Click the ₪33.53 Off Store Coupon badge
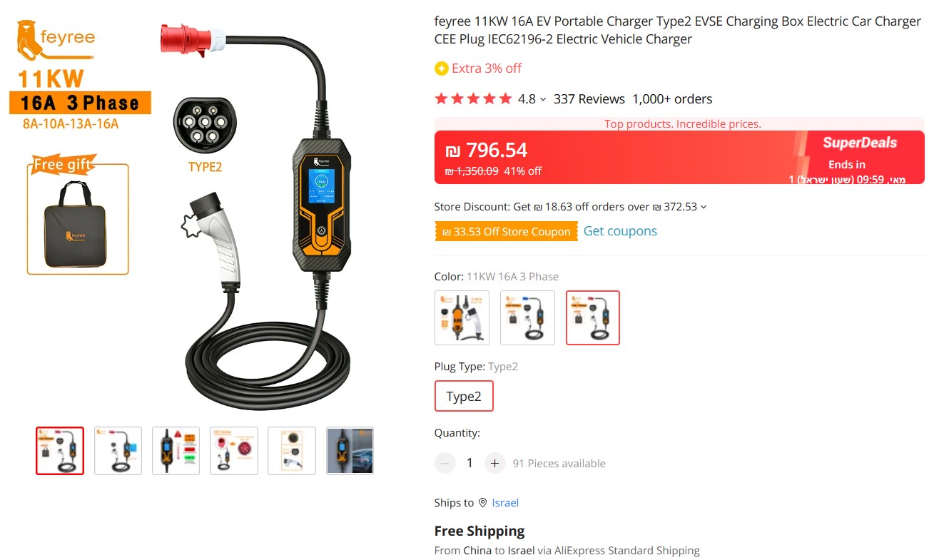 click(x=506, y=232)
